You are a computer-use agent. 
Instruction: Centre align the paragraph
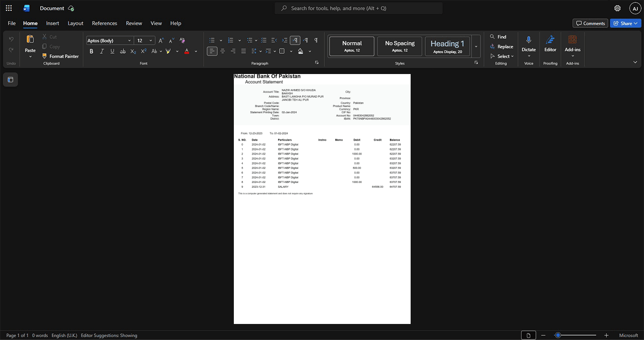(223, 51)
